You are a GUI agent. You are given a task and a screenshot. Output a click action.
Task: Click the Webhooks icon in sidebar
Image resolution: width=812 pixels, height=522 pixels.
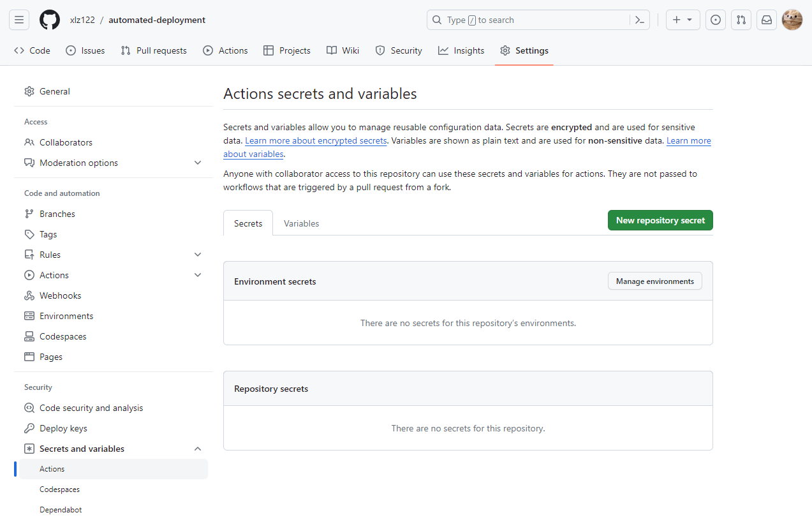point(29,295)
